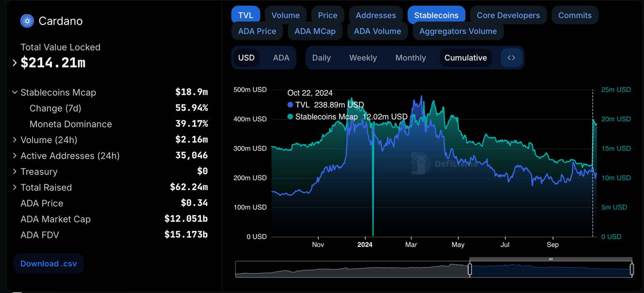Click the $12.051b market cap value
This screenshot has height=293, width=644.
click(x=186, y=219)
